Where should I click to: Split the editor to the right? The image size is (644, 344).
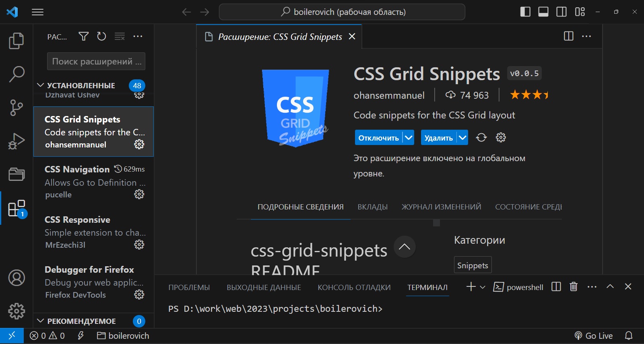569,36
